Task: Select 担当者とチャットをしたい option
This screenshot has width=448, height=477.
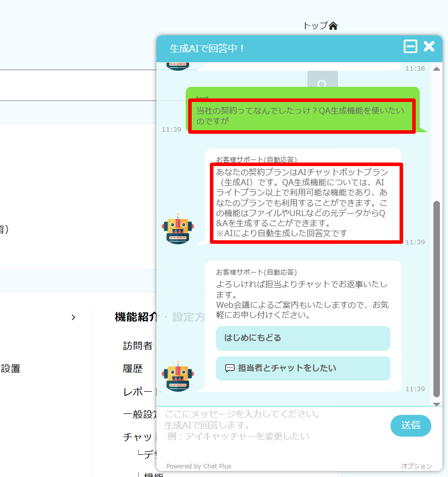Action: pyautogui.click(x=303, y=368)
